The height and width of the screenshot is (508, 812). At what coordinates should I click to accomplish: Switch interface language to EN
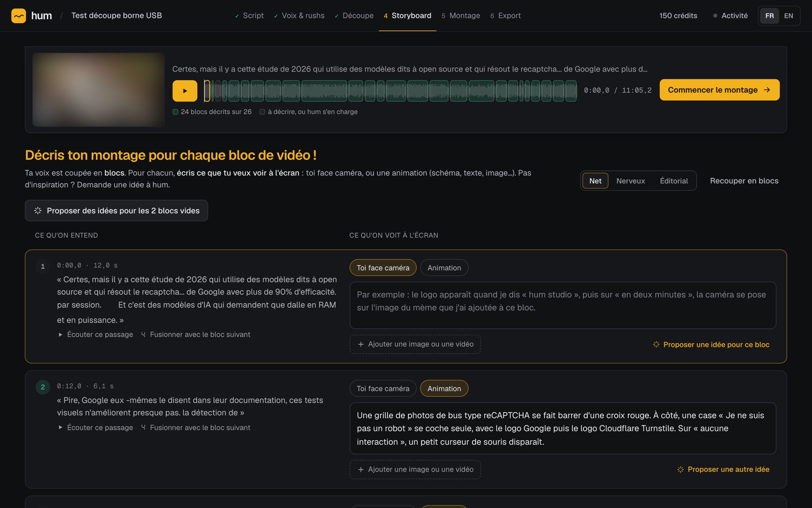tap(788, 16)
